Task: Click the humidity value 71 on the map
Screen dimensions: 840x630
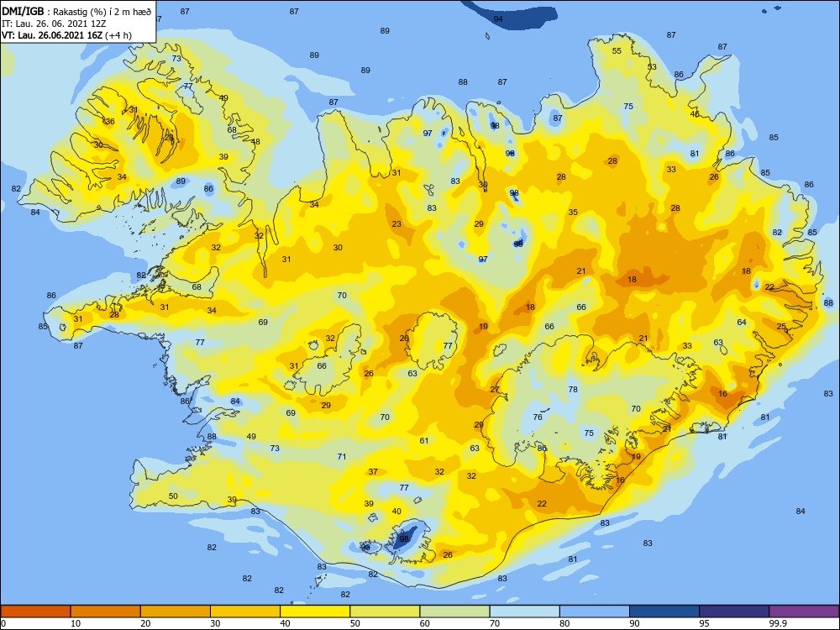Action: tap(342, 457)
